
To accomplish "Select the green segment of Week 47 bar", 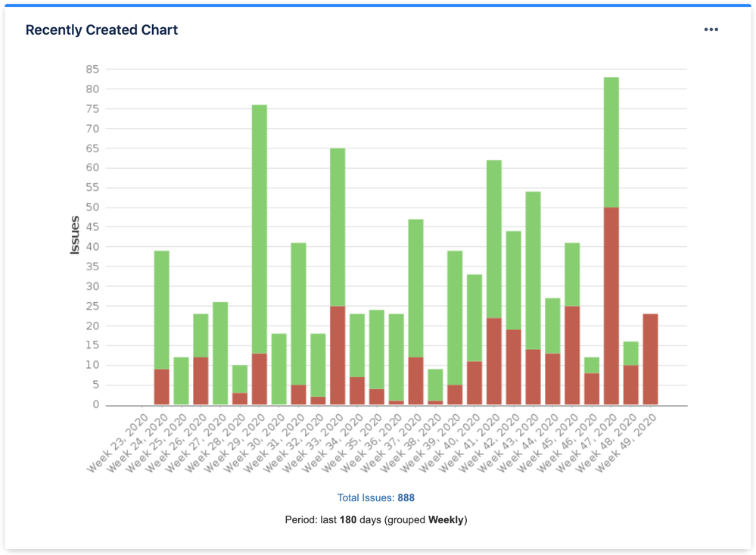I will pyautogui.click(x=611, y=142).
